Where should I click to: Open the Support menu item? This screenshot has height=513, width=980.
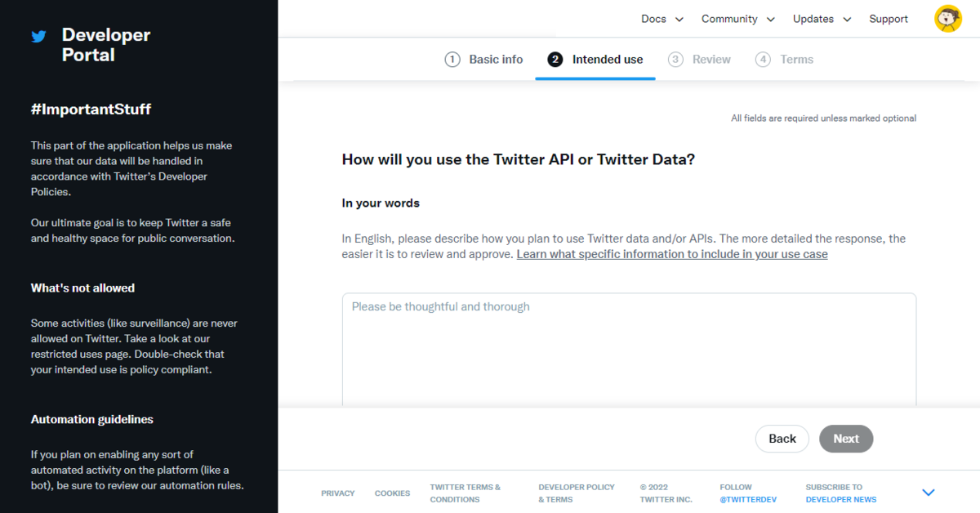tap(889, 18)
